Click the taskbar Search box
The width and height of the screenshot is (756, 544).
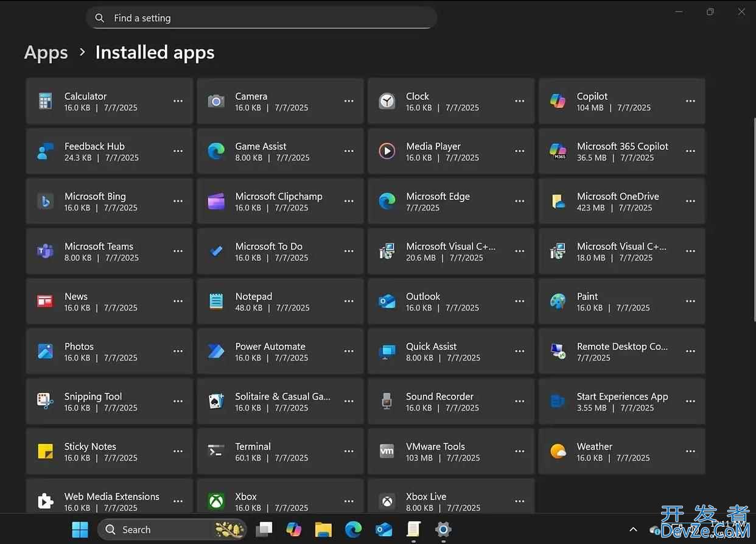172,529
